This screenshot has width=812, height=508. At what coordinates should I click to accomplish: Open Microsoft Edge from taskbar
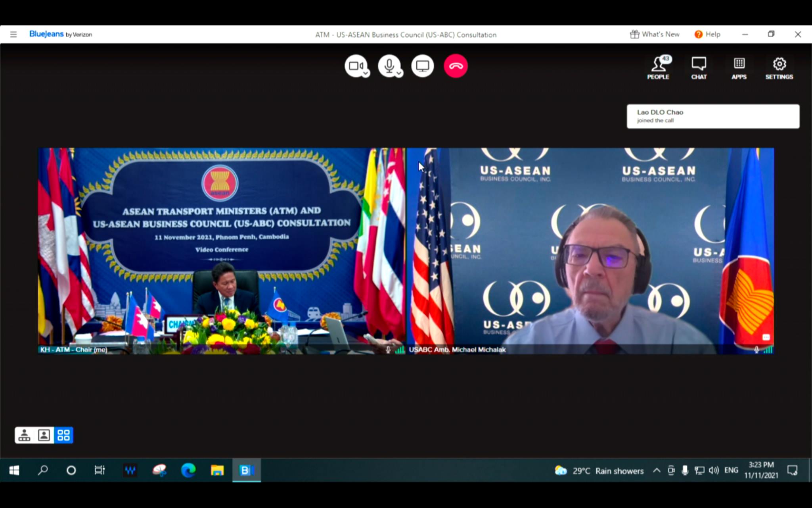[188, 471]
